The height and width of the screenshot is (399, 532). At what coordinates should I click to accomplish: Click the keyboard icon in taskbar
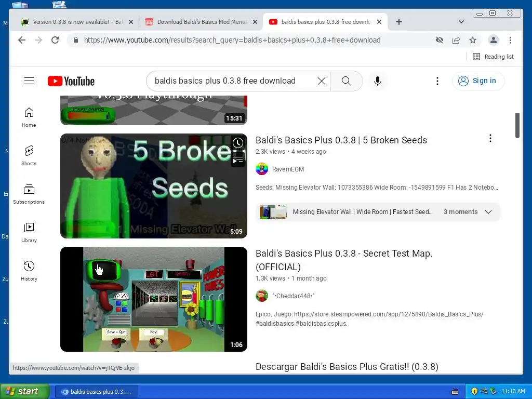[455, 392]
